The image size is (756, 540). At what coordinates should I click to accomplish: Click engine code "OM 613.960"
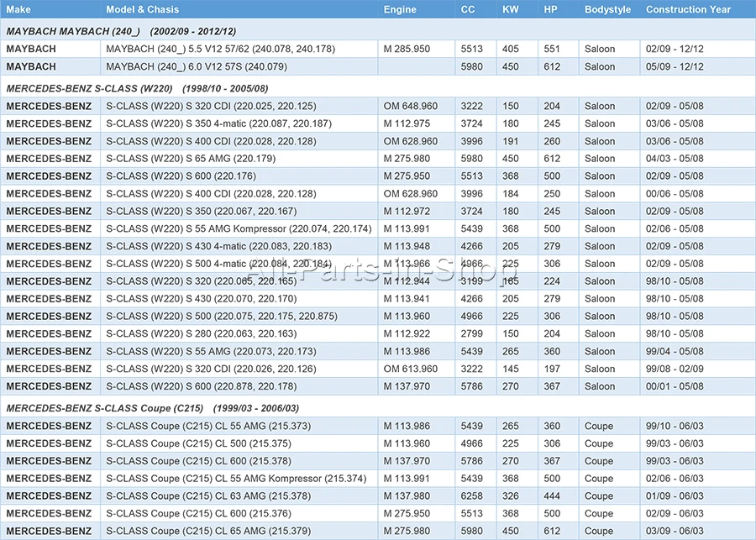(x=410, y=369)
